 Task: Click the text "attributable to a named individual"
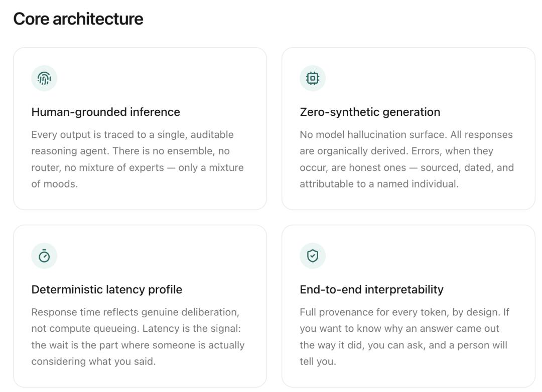click(379, 184)
